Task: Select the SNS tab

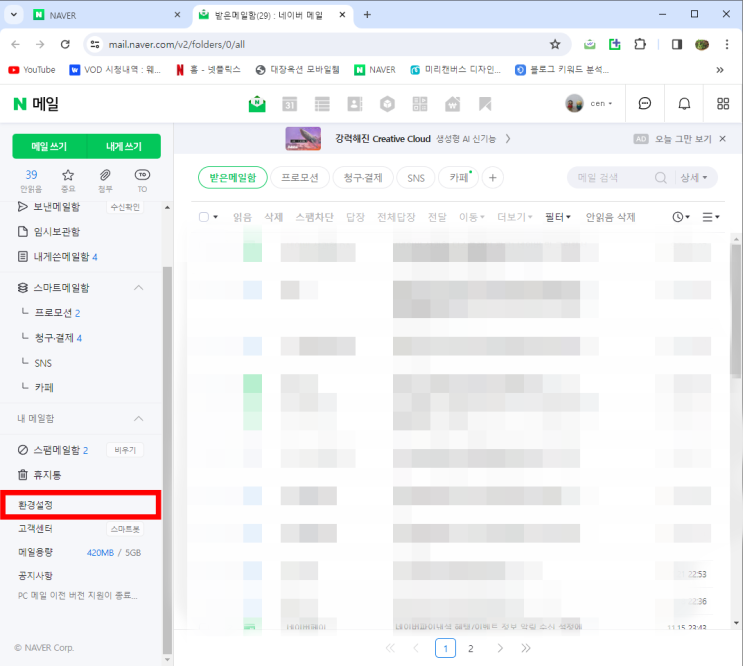Action: (416, 178)
